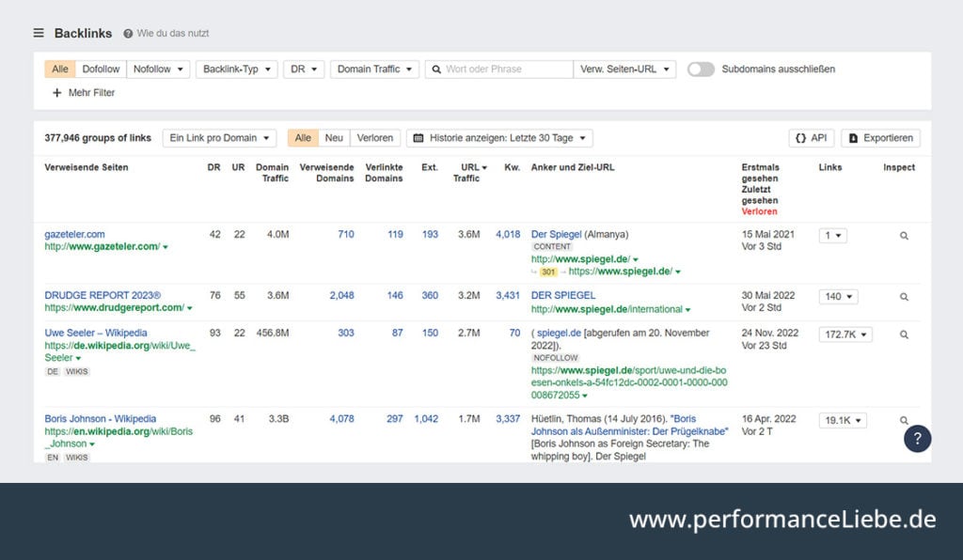This screenshot has width=963, height=560.
Task: Open the Domain Traffic filter dropdown
Action: click(x=374, y=70)
